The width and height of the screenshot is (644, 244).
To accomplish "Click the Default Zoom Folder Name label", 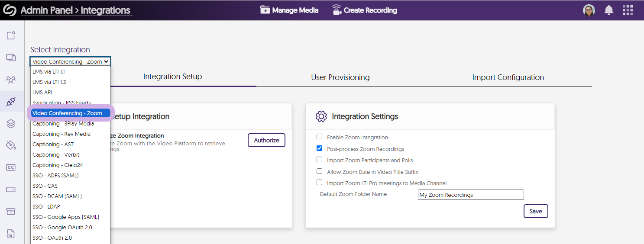I will coord(353,194).
